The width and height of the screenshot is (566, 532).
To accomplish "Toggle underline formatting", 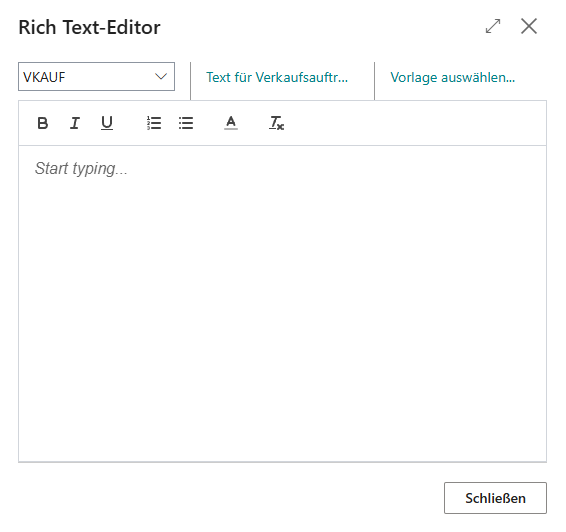I will click(x=107, y=123).
